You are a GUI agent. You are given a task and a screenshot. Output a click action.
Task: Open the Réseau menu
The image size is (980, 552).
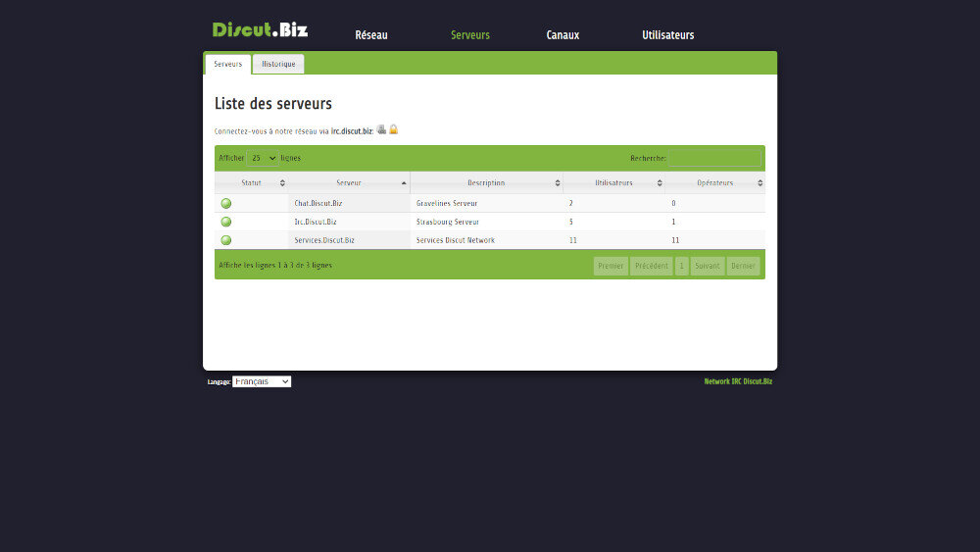pos(371,35)
